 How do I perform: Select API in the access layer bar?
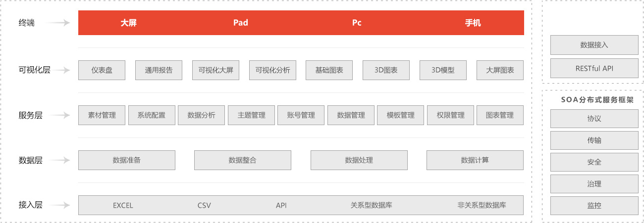click(281, 205)
